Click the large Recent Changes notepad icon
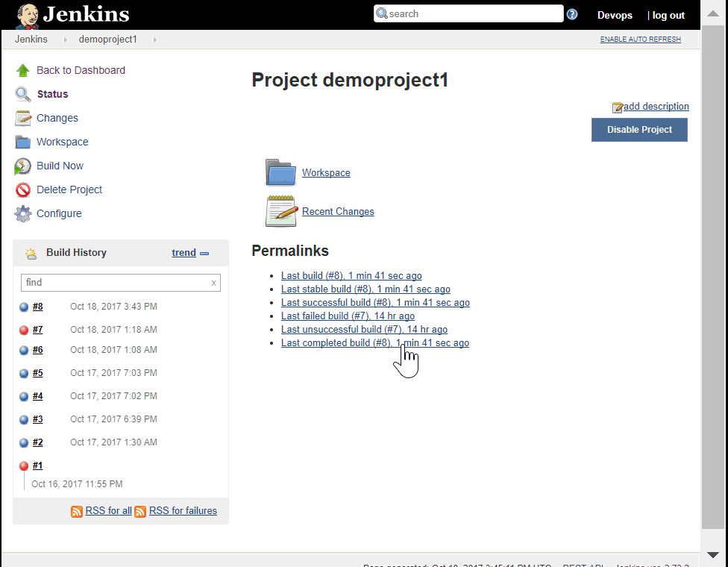The image size is (728, 567). pyautogui.click(x=281, y=211)
